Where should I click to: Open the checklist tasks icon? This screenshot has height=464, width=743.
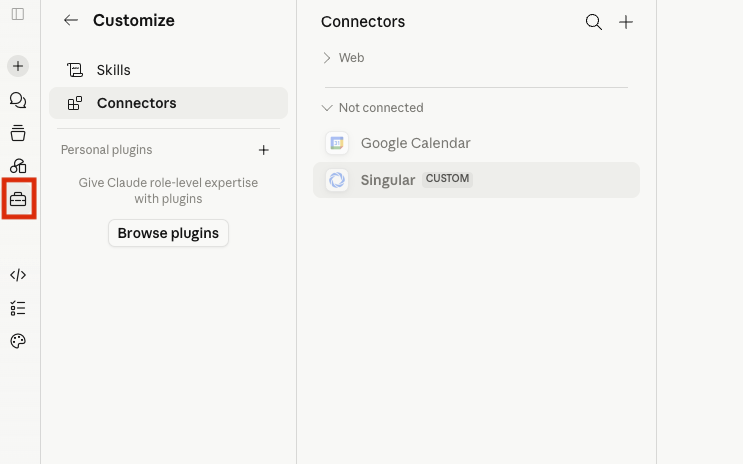tap(18, 308)
